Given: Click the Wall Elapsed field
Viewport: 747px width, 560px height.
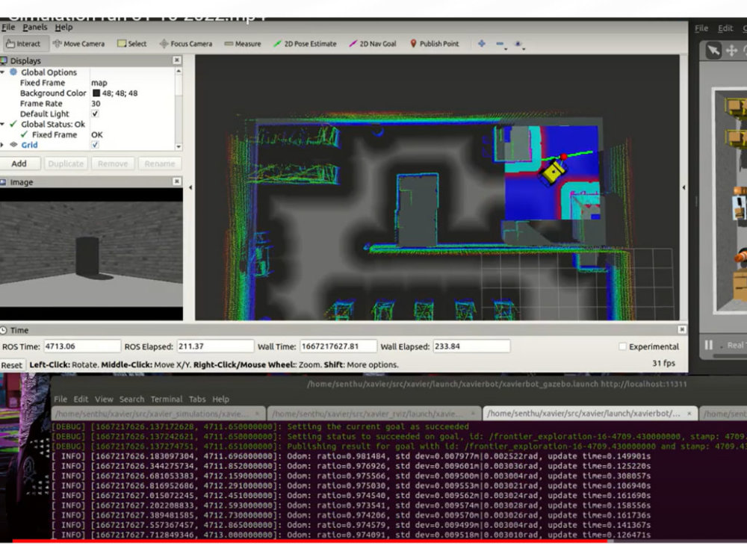Looking at the screenshot, I should coord(471,346).
